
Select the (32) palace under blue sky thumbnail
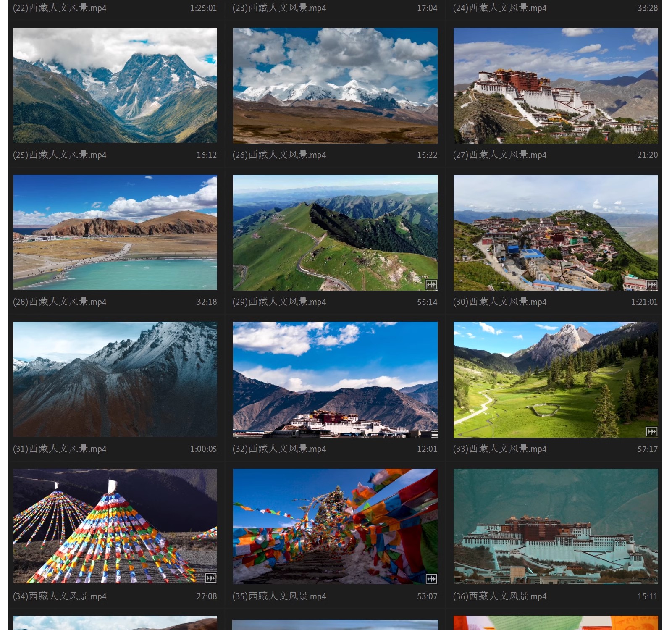pos(335,380)
